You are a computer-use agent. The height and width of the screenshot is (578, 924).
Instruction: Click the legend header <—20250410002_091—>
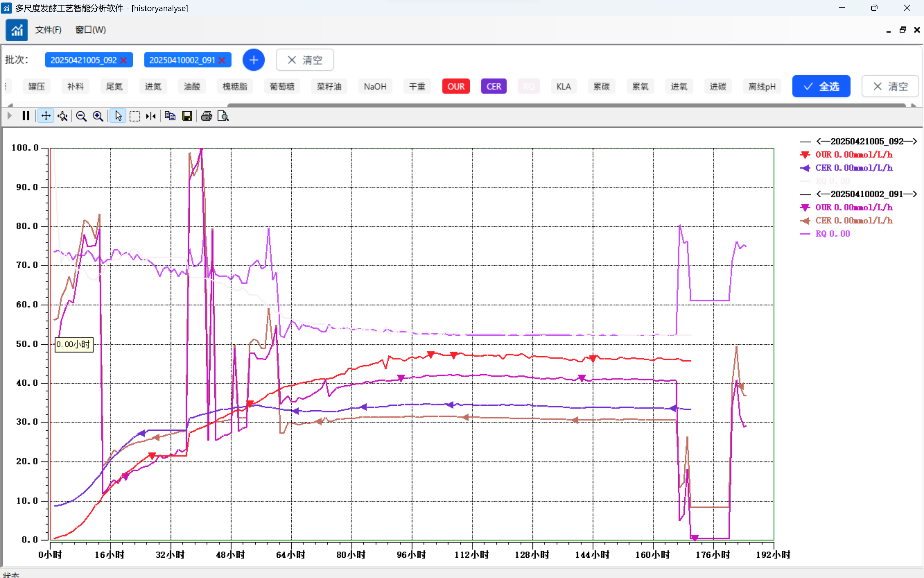click(x=859, y=194)
